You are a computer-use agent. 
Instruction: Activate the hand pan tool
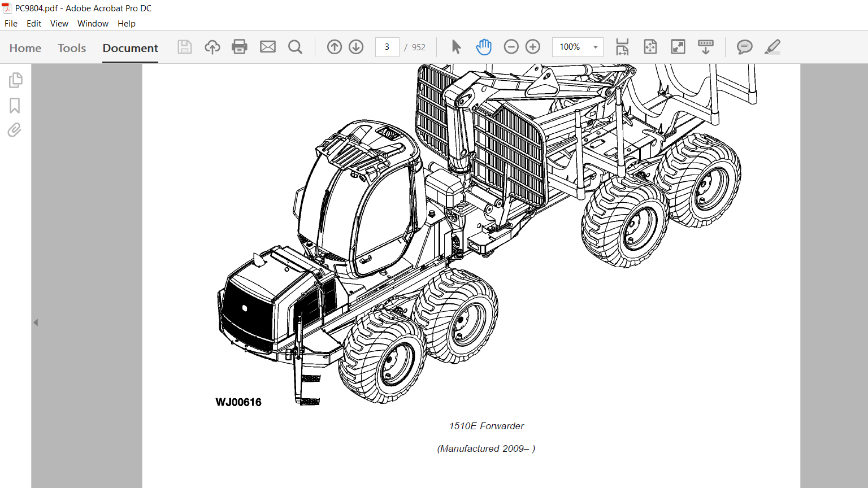coord(484,47)
